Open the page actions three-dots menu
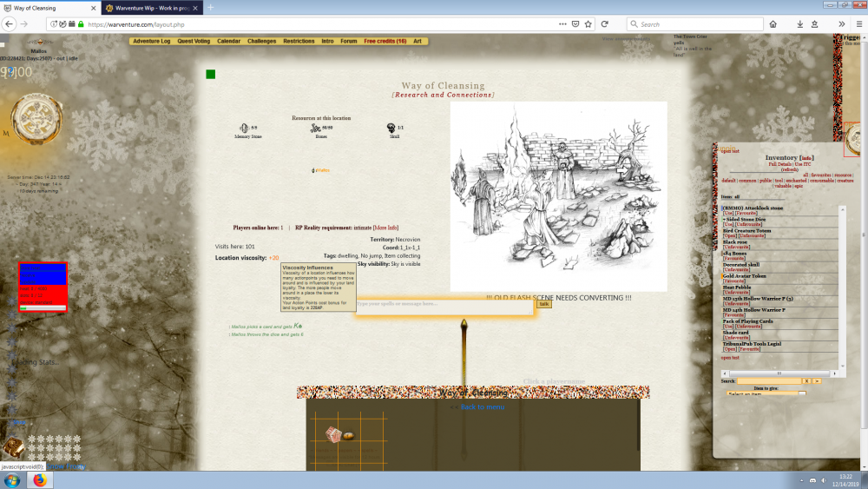 click(x=562, y=23)
